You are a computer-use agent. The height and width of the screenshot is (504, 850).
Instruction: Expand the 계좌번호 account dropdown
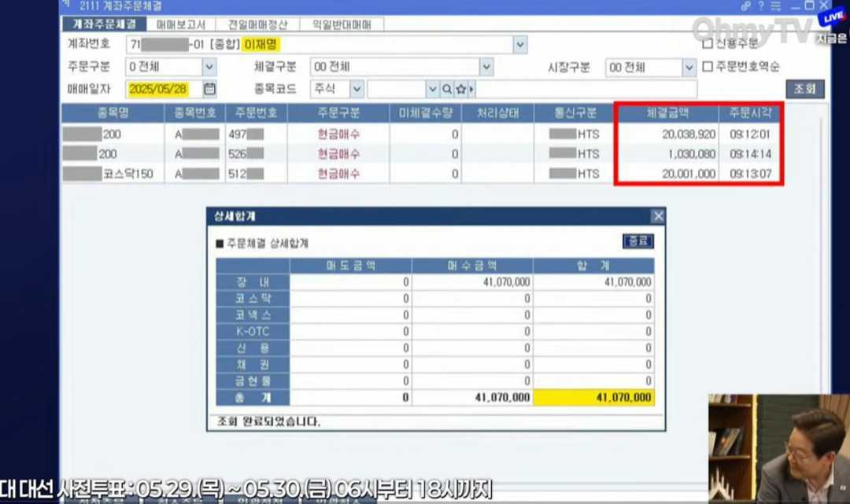[520, 44]
